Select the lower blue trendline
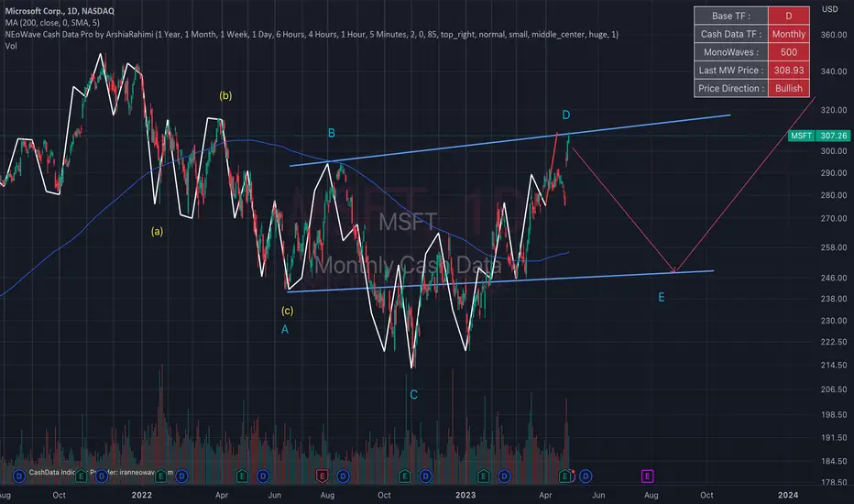The image size is (854, 504). tap(500, 281)
